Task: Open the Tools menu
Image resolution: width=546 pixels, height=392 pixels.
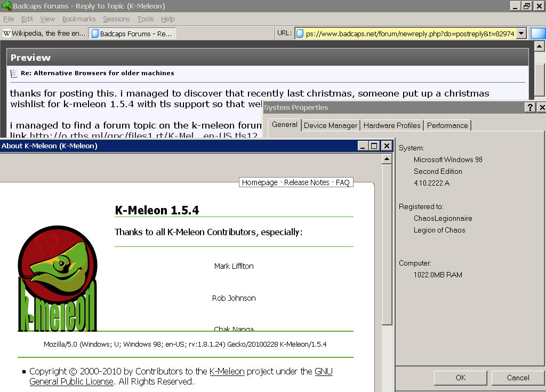Action: click(x=145, y=19)
